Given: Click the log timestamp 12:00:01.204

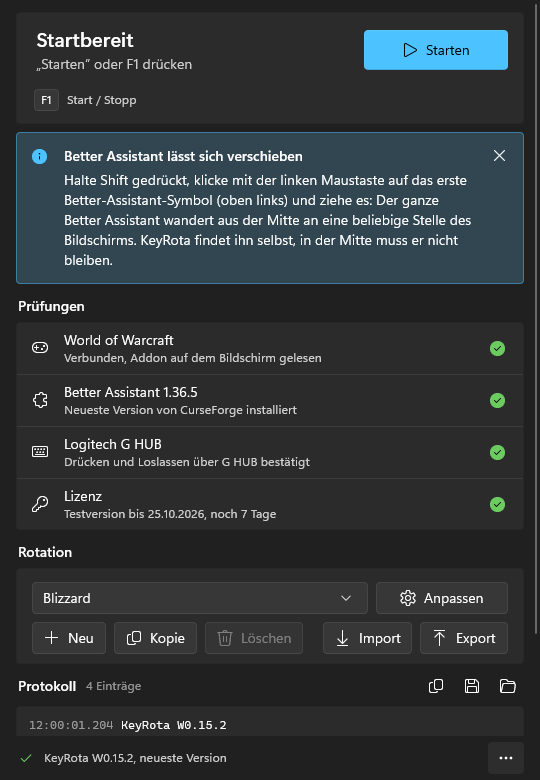Looking at the screenshot, I should pos(71,725).
